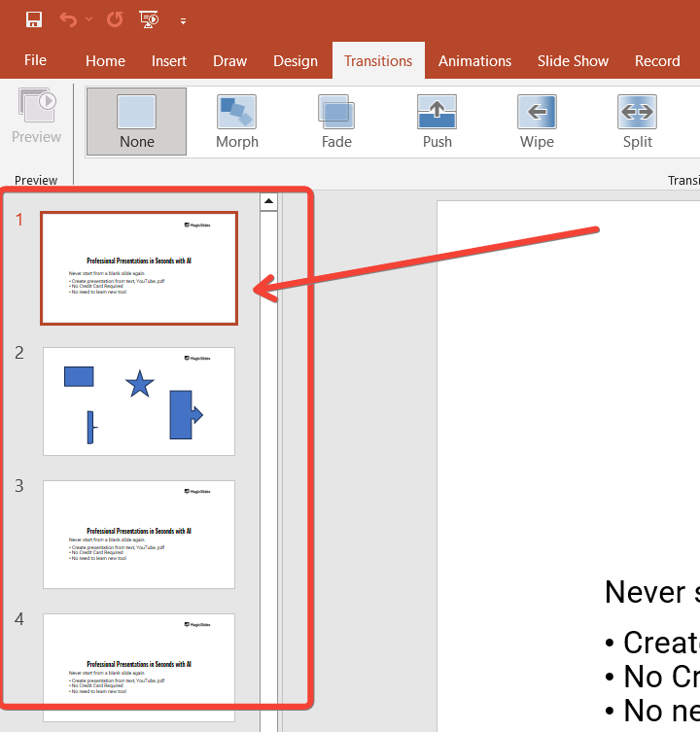The image size is (700, 732).
Task: Click the Redo icon
Action: [115, 19]
